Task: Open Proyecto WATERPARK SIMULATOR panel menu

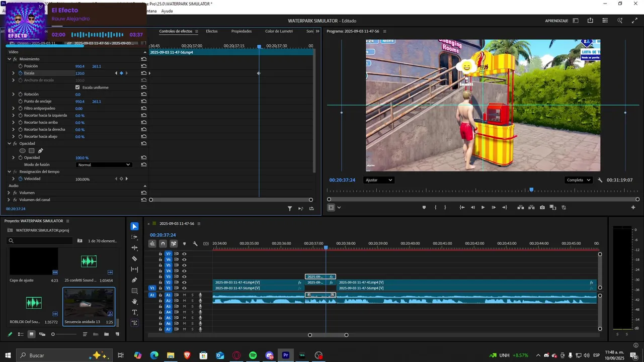Action: [67, 221]
